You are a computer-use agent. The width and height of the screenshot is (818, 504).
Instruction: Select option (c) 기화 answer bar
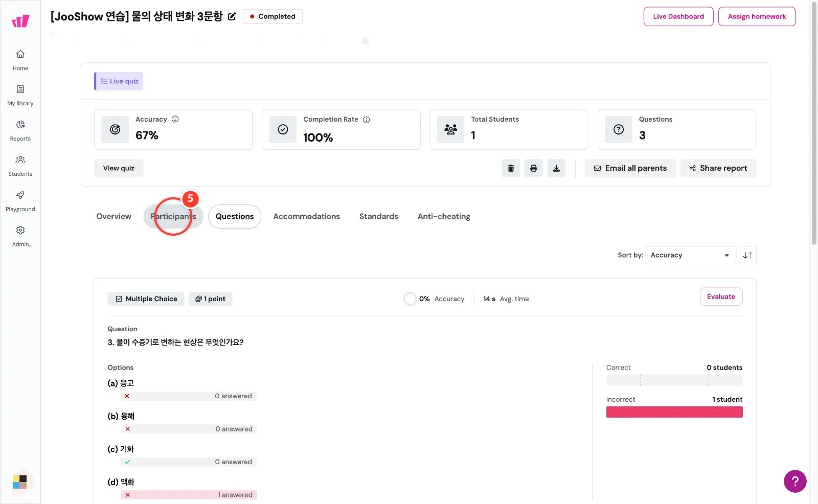189,462
